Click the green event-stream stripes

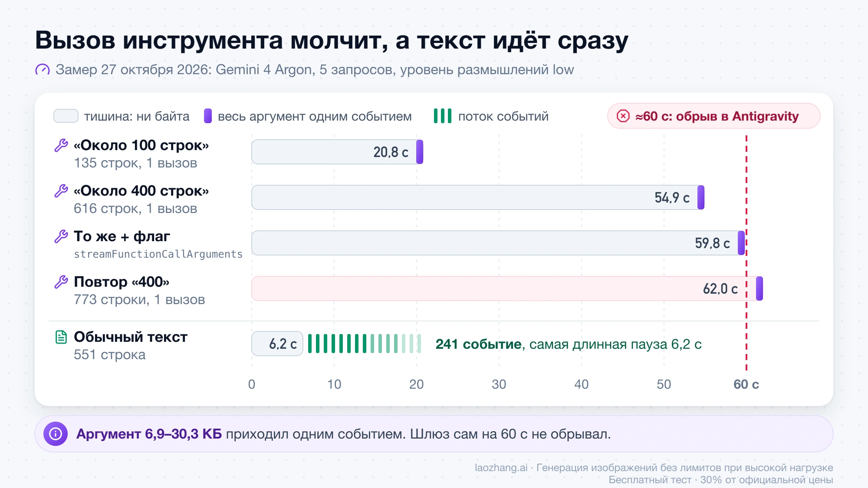365,344
